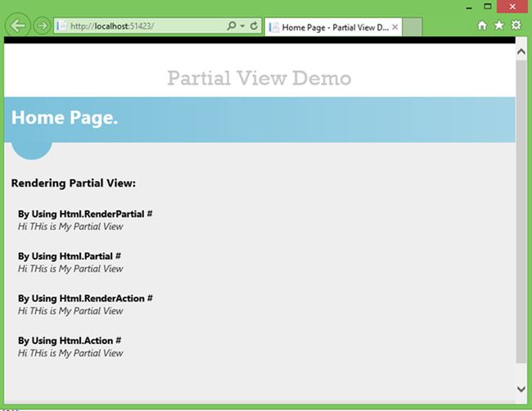Click By Using Html.RenderAction # text
Image resolution: width=532 pixels, height=411 pixels.
point(85,299)
